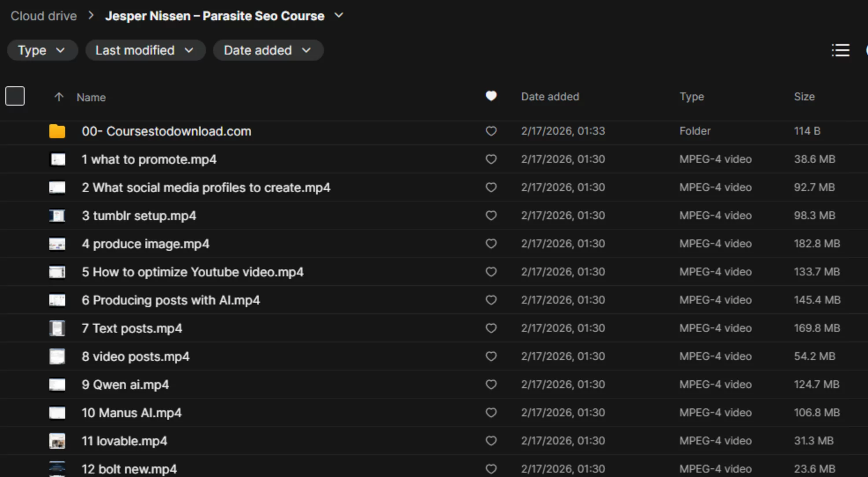868x477 pixels.
Task: Open the Type filter dropdown
Action: tap(42, 50)
